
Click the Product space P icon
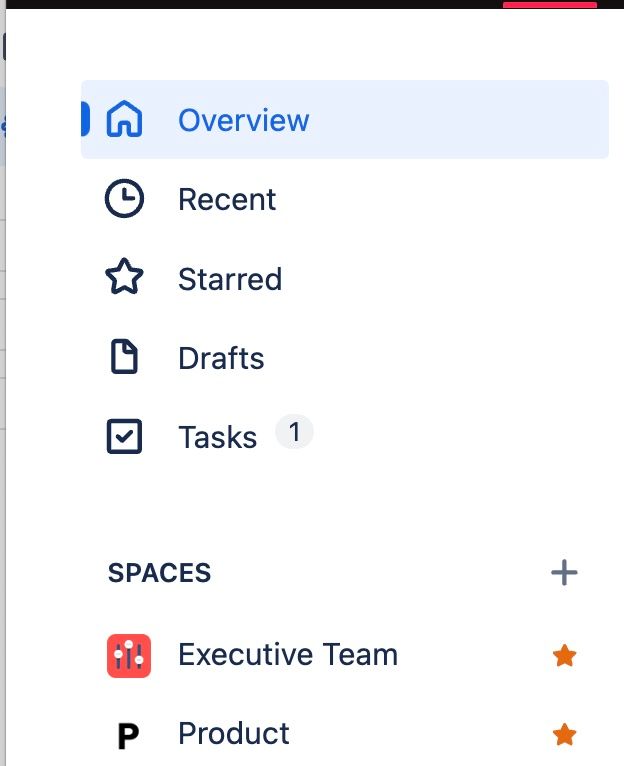tap(129, 735)
